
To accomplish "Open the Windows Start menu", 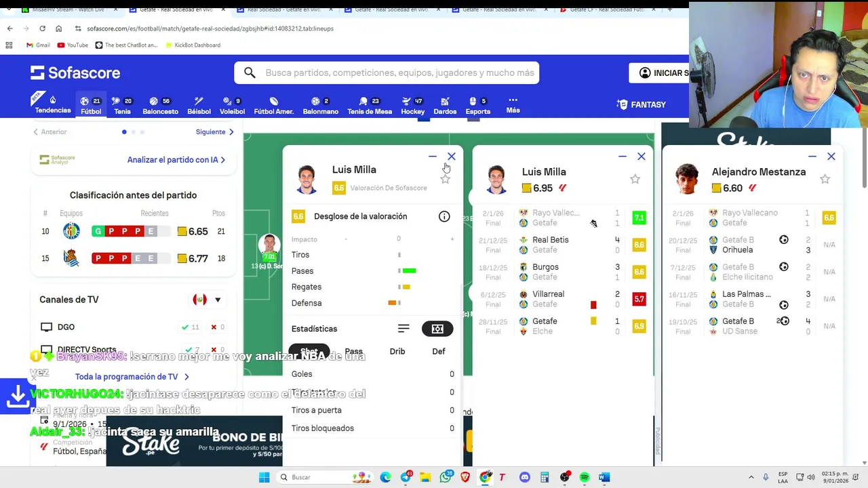I will [x=264, y=477].
